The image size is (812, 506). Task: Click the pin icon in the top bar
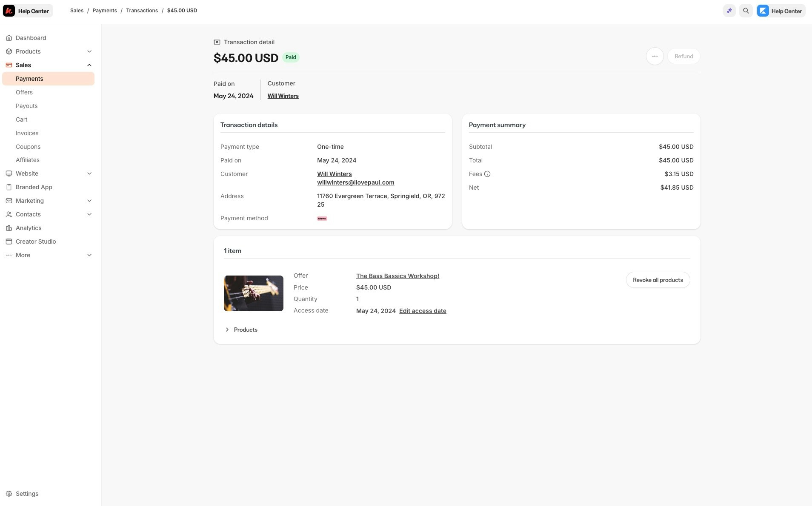729,11
